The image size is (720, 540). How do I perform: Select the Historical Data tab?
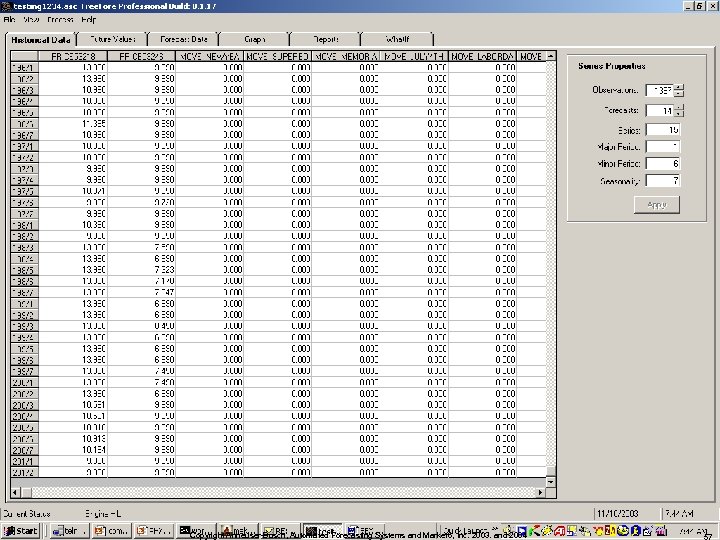(x=41, y=40)
